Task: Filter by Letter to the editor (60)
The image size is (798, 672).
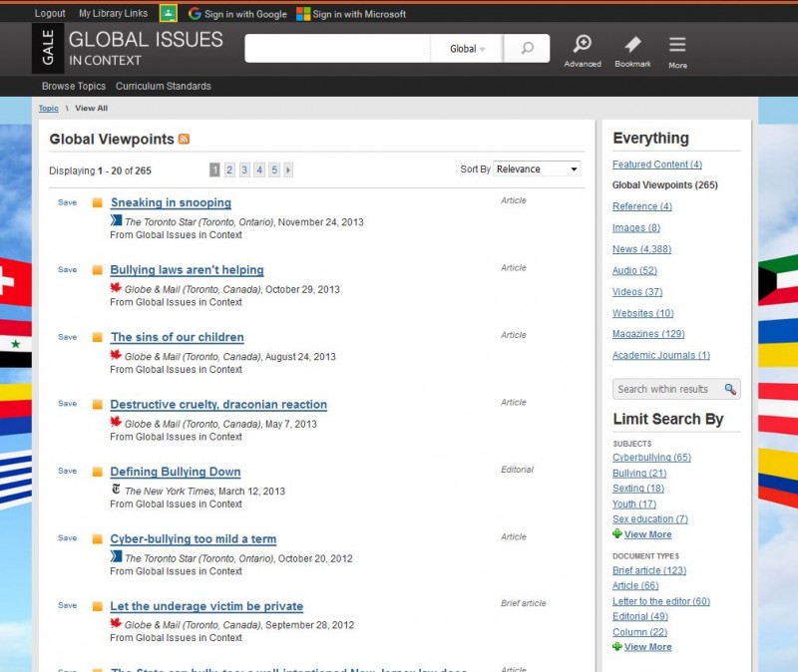Action: click(x=661, y=601)
